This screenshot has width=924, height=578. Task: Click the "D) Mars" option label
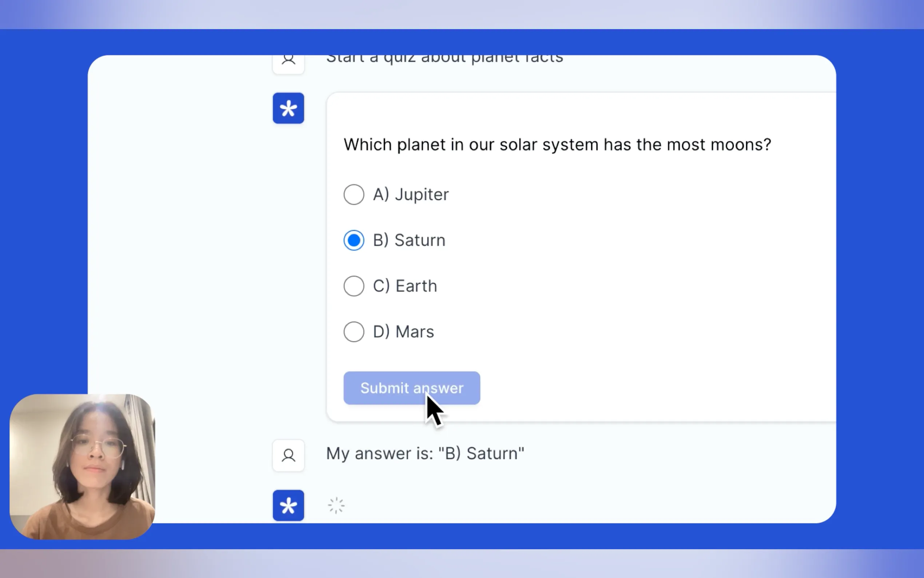pyautogui.click(x=403, y=332)
